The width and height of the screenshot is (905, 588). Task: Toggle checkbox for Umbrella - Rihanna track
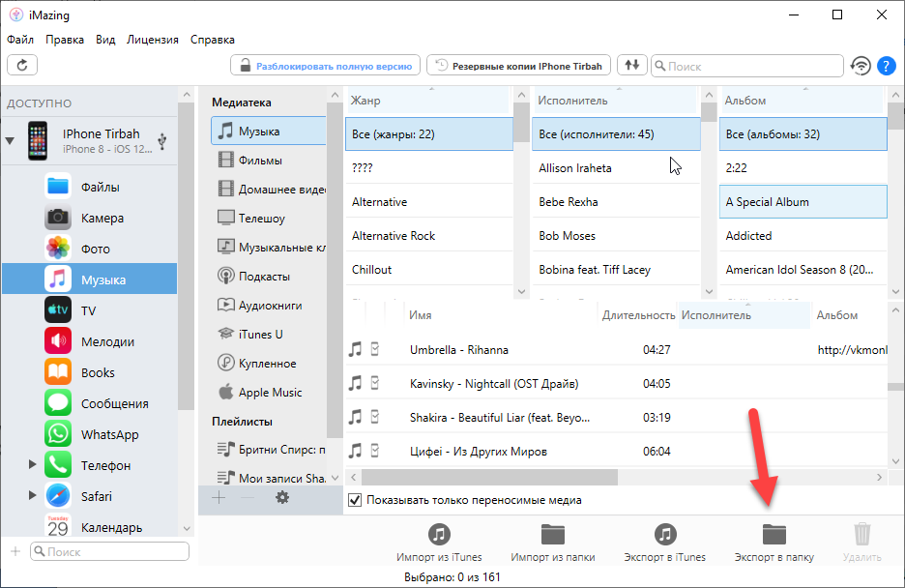point(375,349)
